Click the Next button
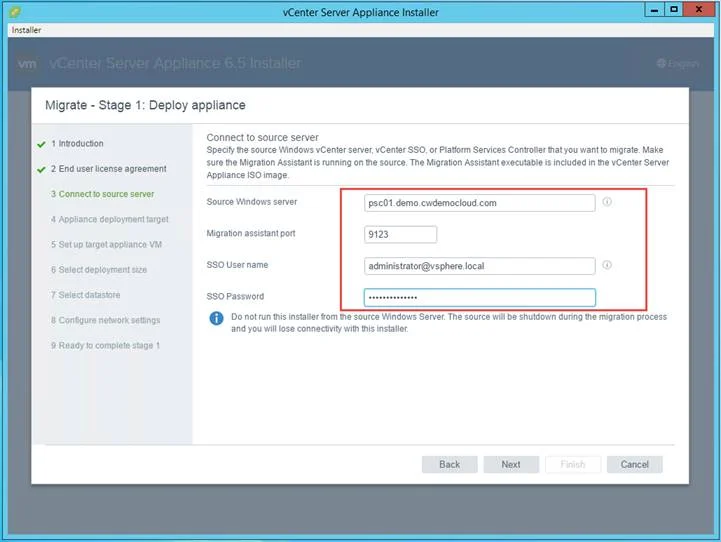This screenshot has height=542, width=721. click(511, 464)
